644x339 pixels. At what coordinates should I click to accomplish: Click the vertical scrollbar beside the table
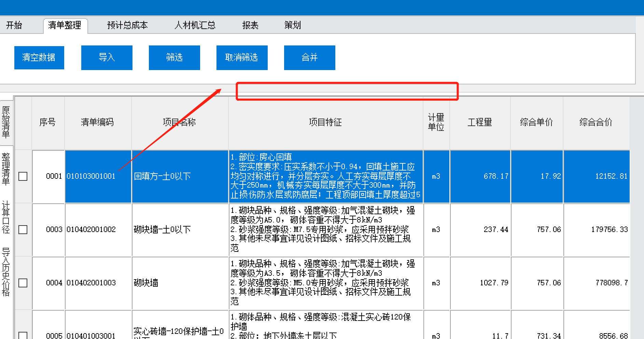[x=636, y=219]
